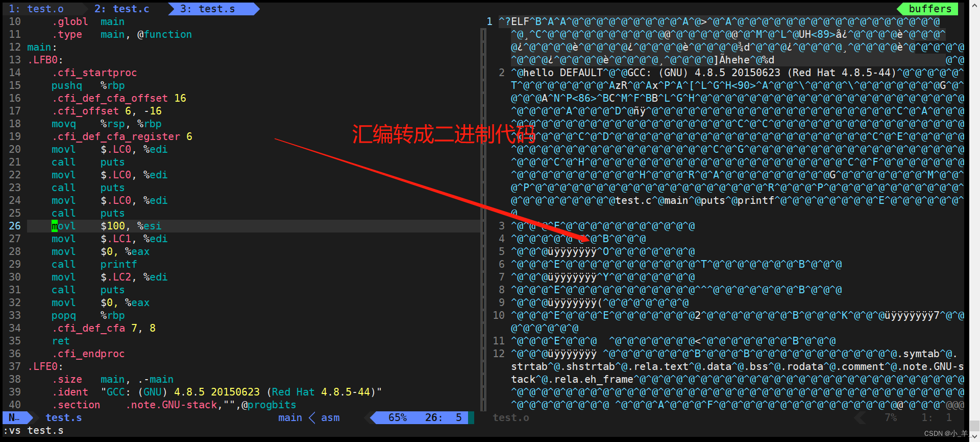Click the 'call printf' instruction
980x442 pixels.
[94, 264]
